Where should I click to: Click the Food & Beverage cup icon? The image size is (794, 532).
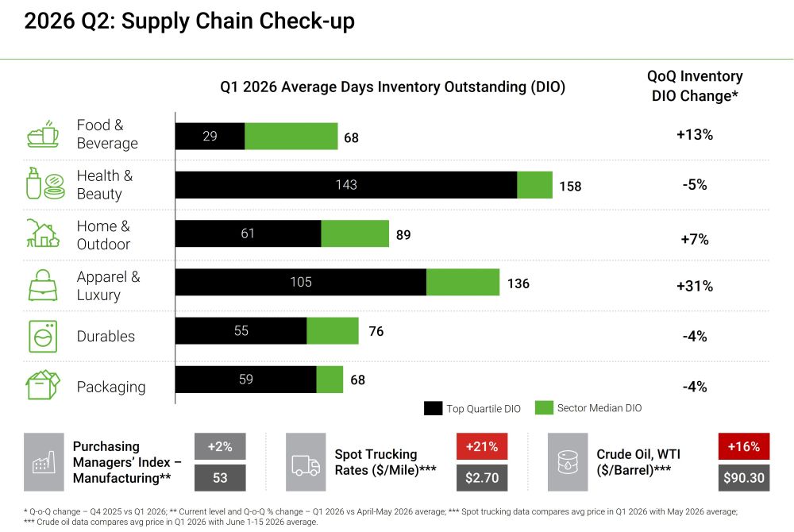tap(43, 134)
